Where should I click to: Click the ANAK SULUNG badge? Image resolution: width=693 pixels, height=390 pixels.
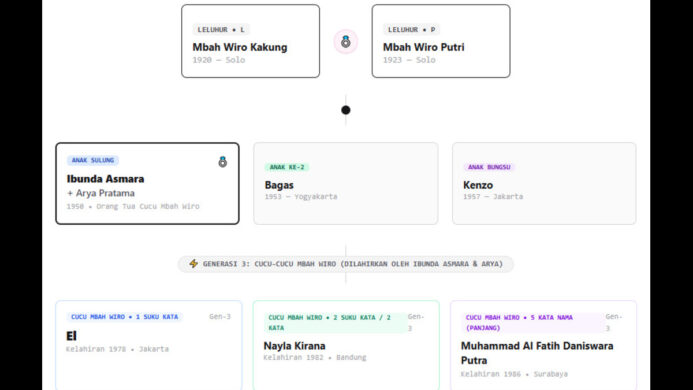point(93,160)
